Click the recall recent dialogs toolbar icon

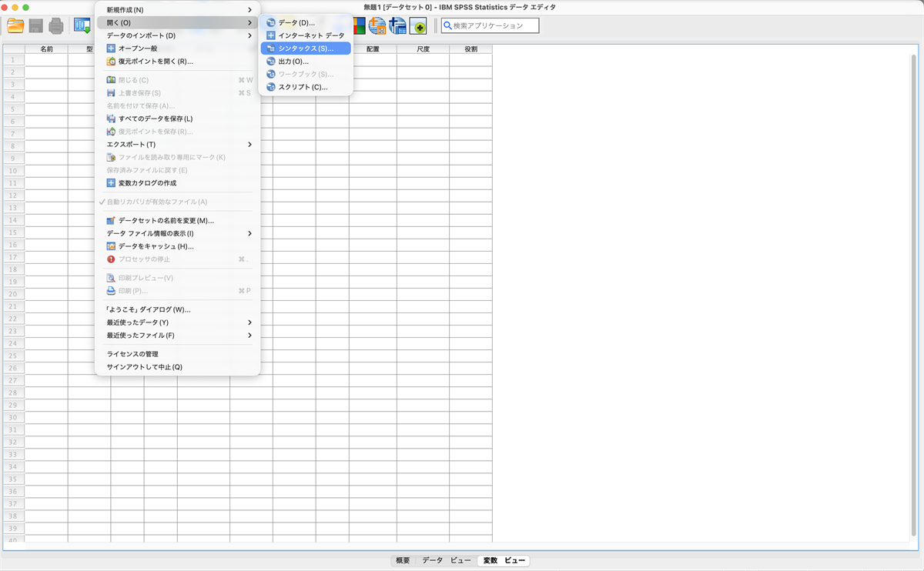82,26
